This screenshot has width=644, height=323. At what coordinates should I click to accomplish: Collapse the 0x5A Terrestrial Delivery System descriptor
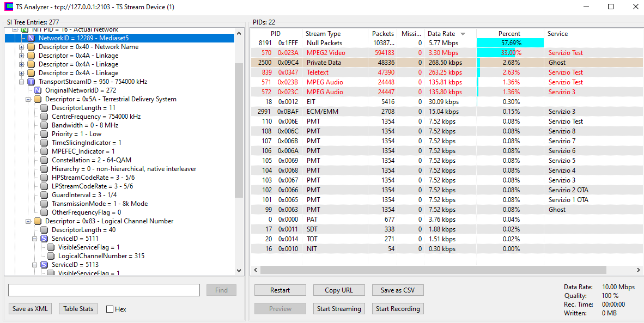coord(28,99)
